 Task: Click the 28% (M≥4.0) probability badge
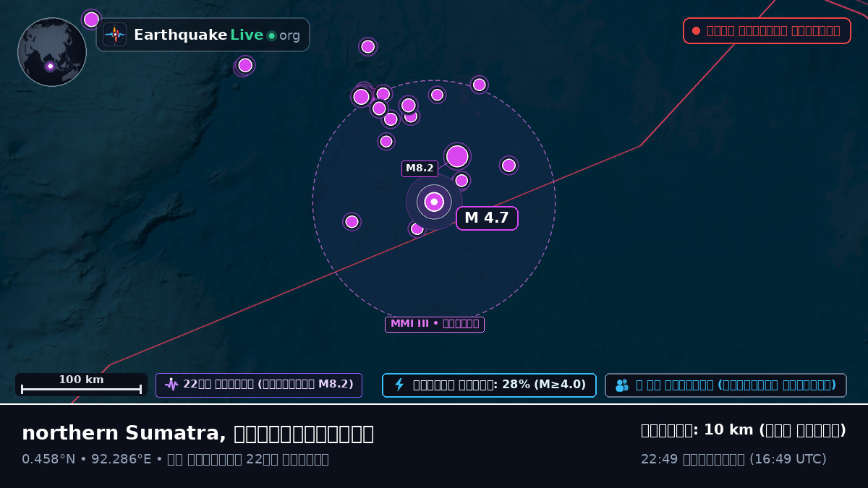pyautogui.click(x=489, y=385)
